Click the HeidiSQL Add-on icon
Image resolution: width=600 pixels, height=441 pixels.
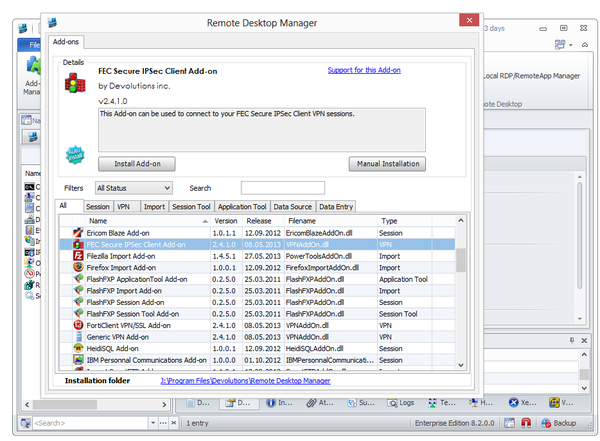(x=78, y=348)
